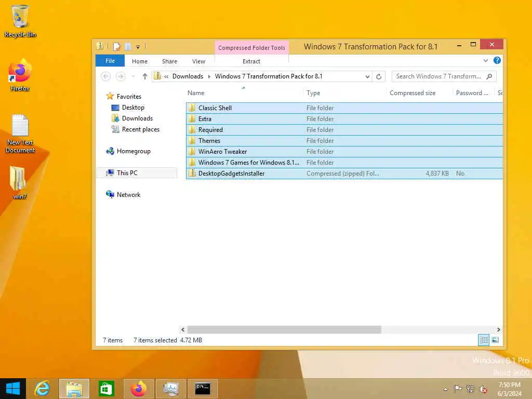This screenshot has height=399, width=532.
Task: Switch to Details view in the status bar
Action: (x=484, y=340)
